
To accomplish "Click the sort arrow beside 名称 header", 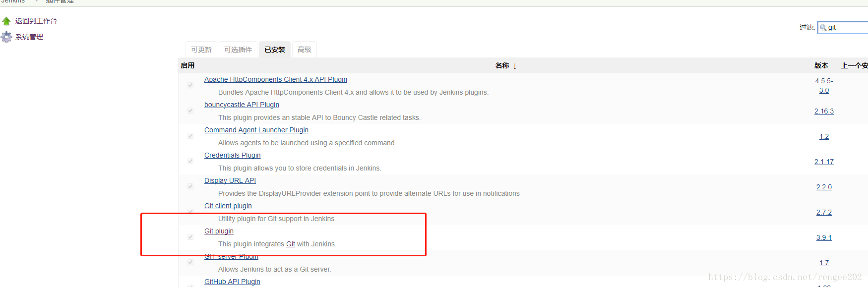I will click(515, 66).
